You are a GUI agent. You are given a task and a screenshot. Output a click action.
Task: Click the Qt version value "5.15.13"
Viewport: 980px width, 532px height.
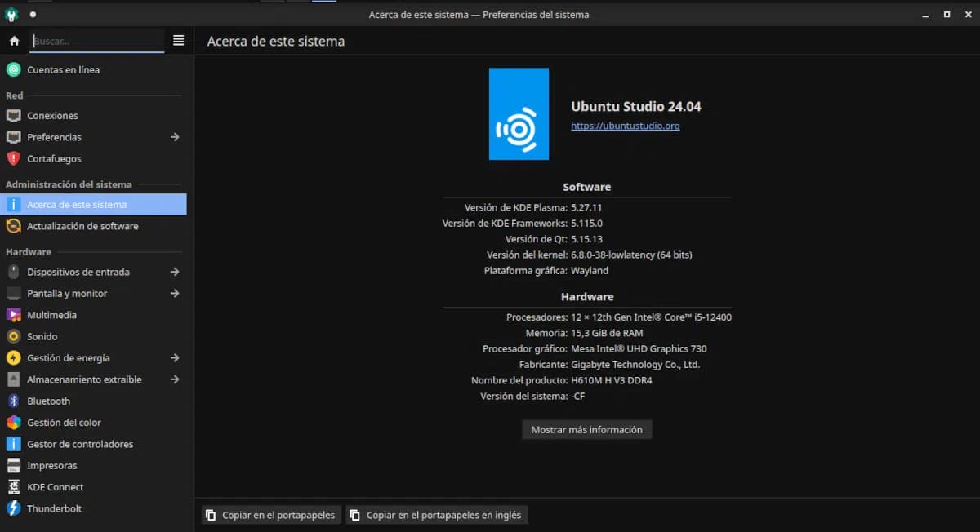click(587, 239)
